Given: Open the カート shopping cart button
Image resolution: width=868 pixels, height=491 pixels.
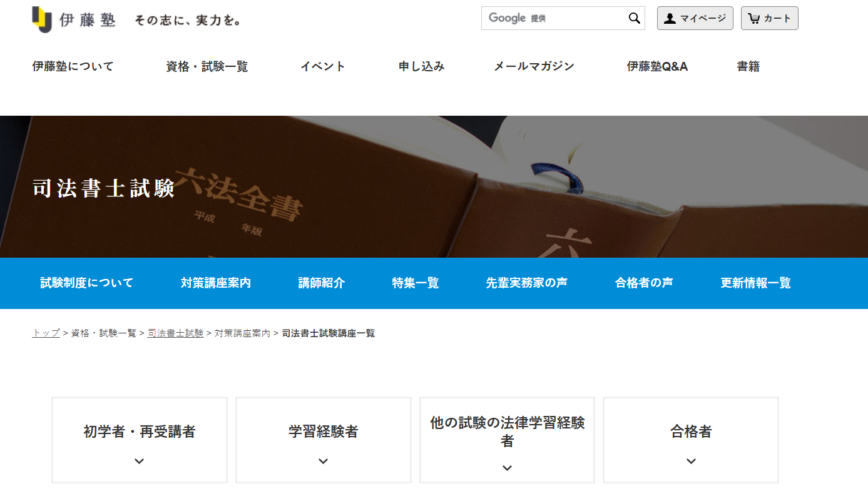Looking at the screenshot, I should 769,18.
